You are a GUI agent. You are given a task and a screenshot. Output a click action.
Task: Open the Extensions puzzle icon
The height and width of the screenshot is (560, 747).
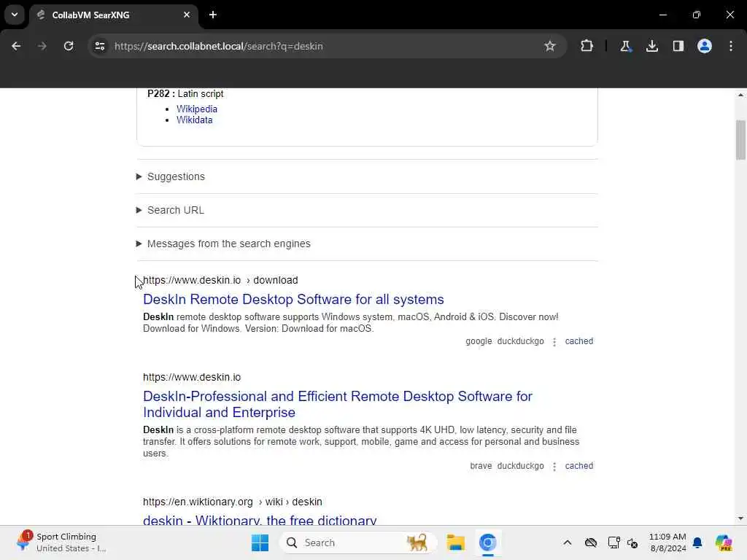(587, 46)
